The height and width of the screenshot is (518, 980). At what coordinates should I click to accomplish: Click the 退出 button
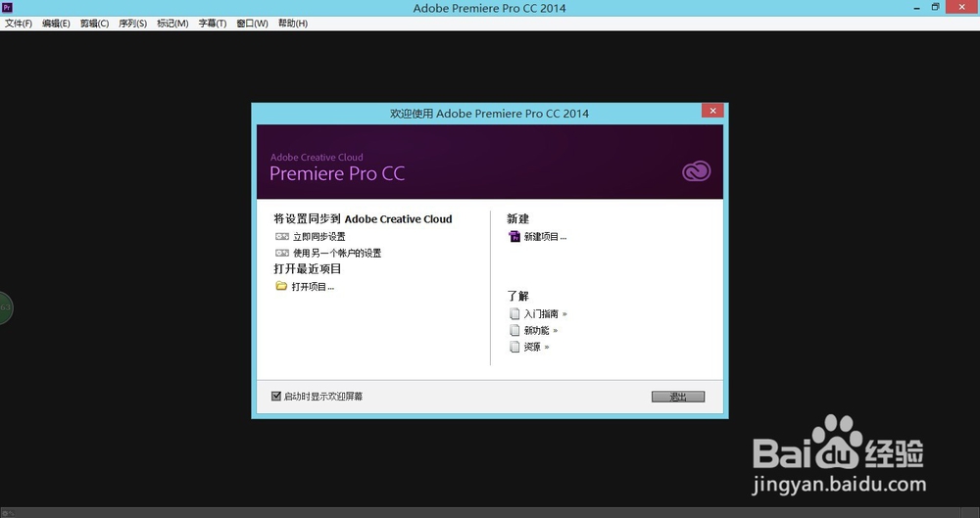coord(678,397)
